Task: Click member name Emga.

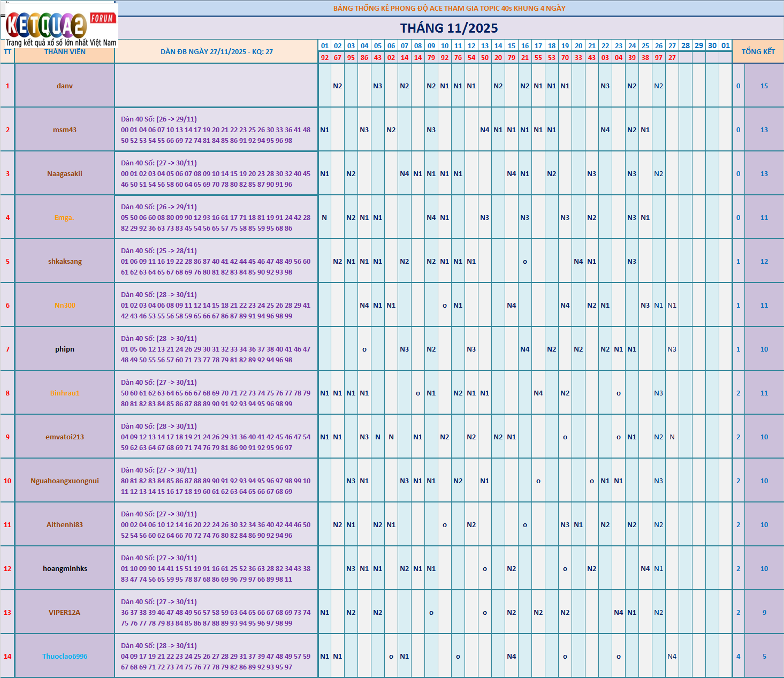Action: tap(65, 217)
